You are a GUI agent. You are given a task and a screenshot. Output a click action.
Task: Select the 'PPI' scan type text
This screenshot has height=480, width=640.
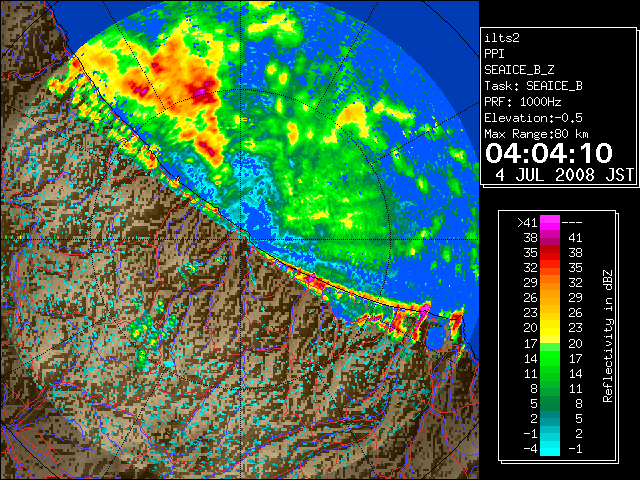(x=494, y=54)
